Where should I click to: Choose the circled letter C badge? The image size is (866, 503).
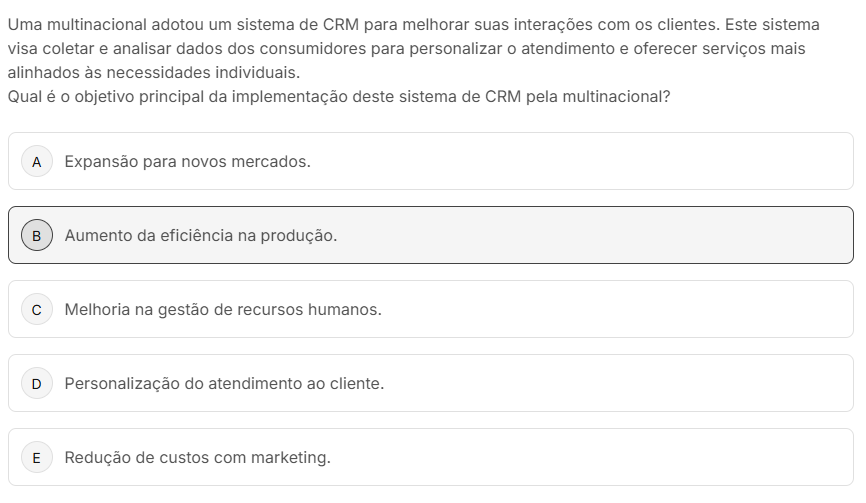[x=36, y=310]
